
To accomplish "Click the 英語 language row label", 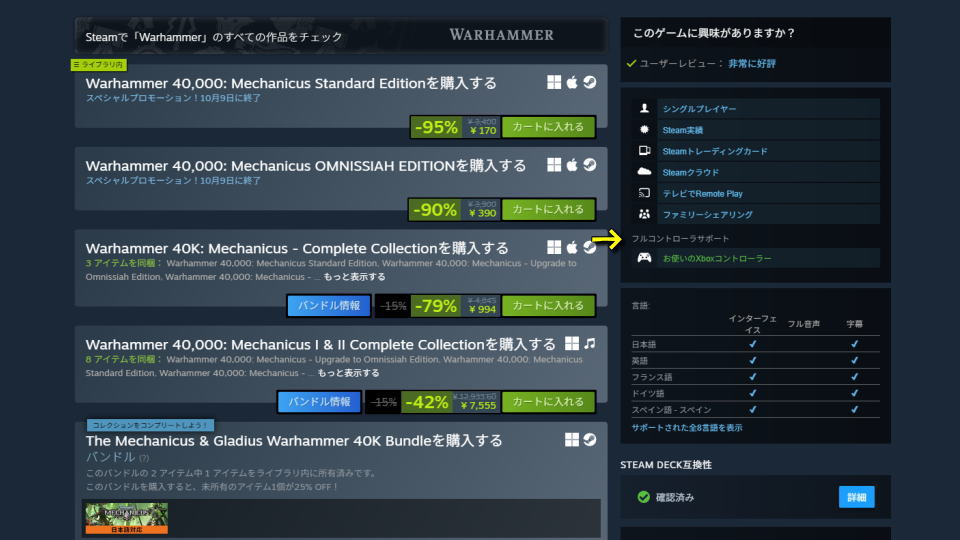I will click(640, 361).
